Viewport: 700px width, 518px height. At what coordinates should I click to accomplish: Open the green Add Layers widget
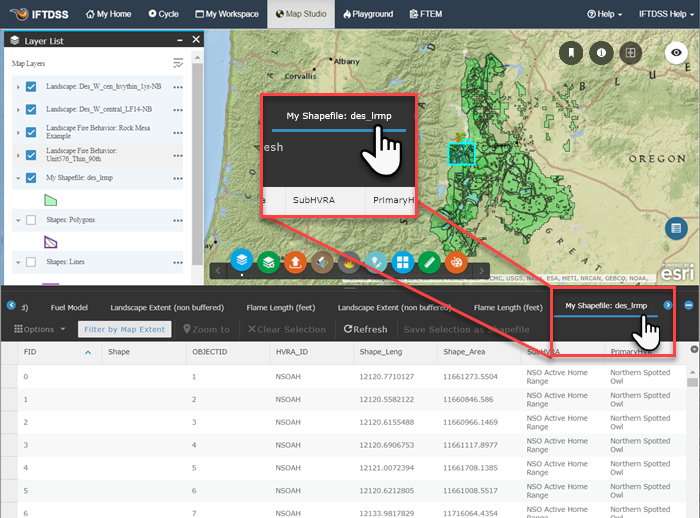(x=268, y=262)
